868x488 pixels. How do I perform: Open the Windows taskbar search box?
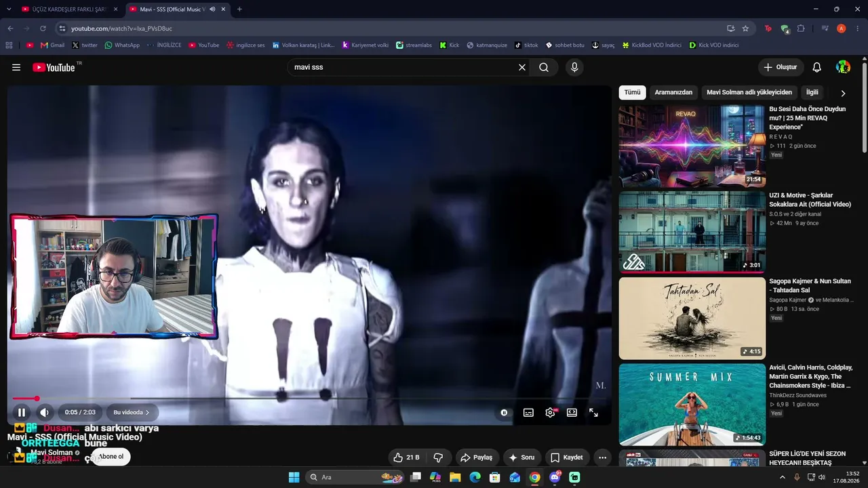(355, 477)
